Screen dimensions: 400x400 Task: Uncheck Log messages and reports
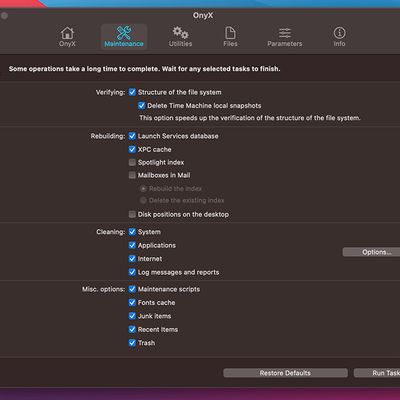click(132, 272)
